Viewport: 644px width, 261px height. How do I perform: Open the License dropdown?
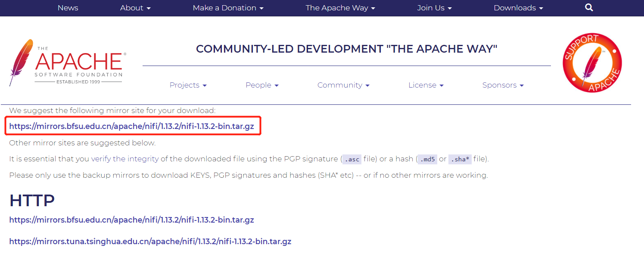pos(423,85)
